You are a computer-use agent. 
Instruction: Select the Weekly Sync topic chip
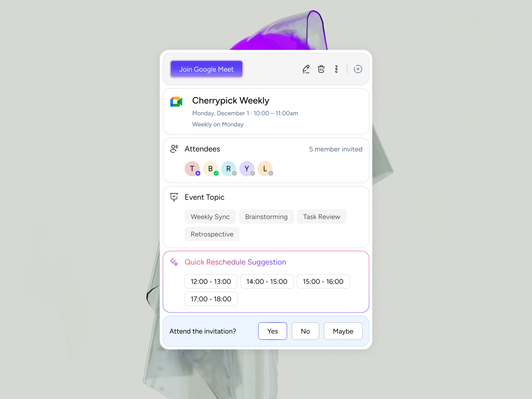210,216
